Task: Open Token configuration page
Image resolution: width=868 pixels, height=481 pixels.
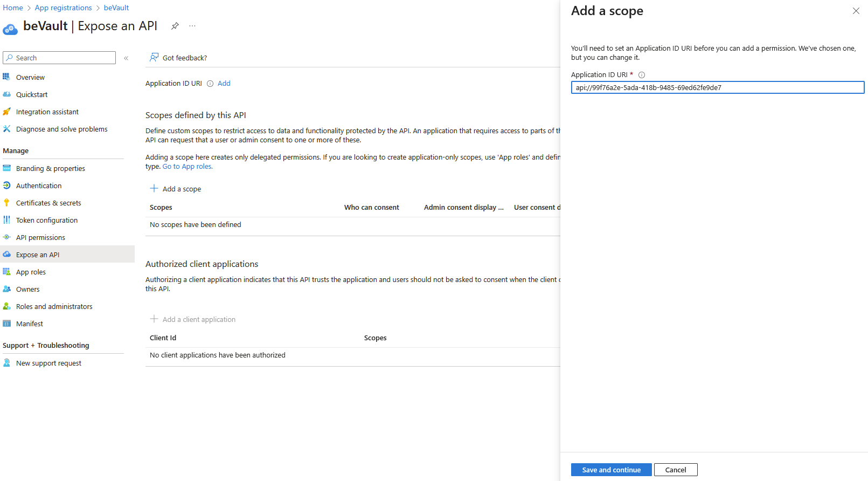Action: [47, 221]
